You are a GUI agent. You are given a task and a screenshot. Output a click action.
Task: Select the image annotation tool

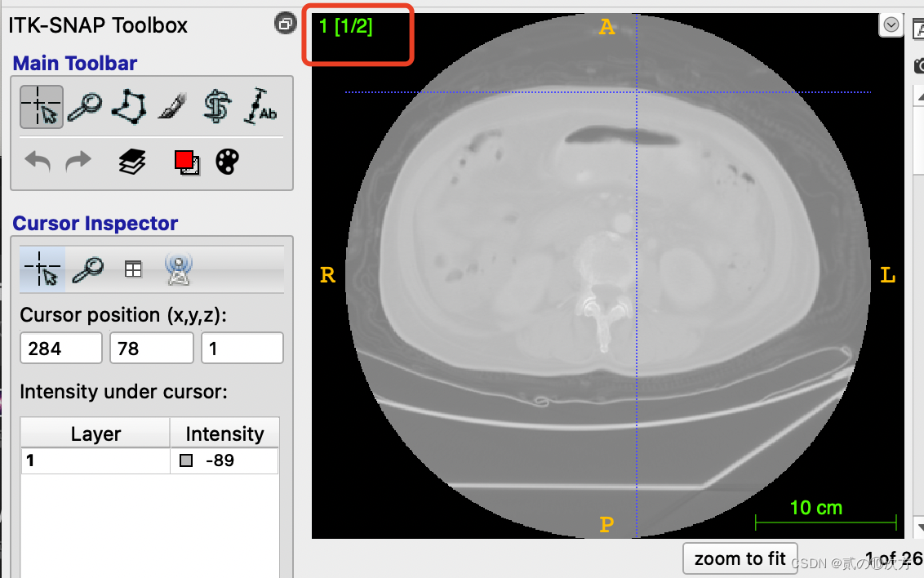tap(260, 107)
